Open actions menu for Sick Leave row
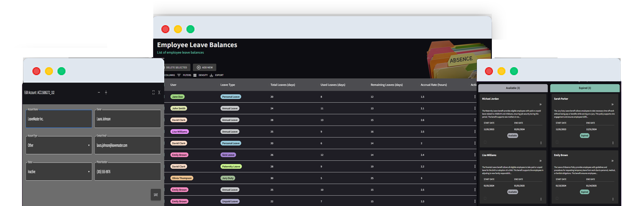 (475, 155)
